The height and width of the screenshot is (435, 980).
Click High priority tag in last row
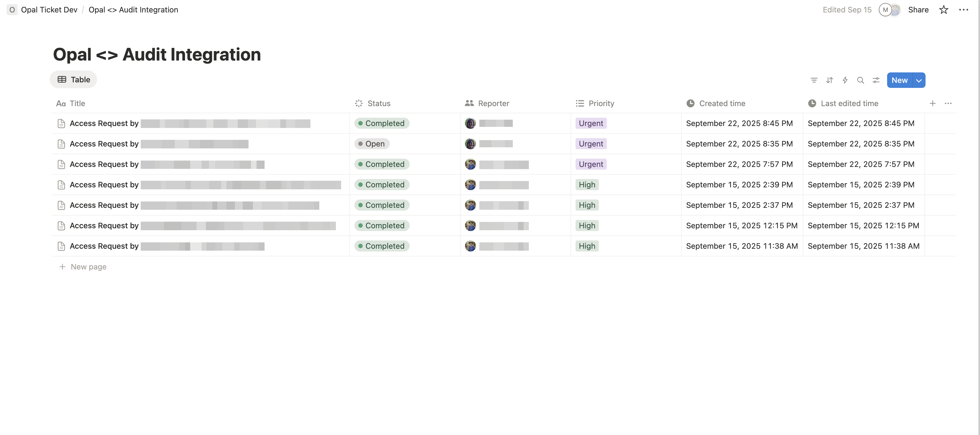point(587,246)
